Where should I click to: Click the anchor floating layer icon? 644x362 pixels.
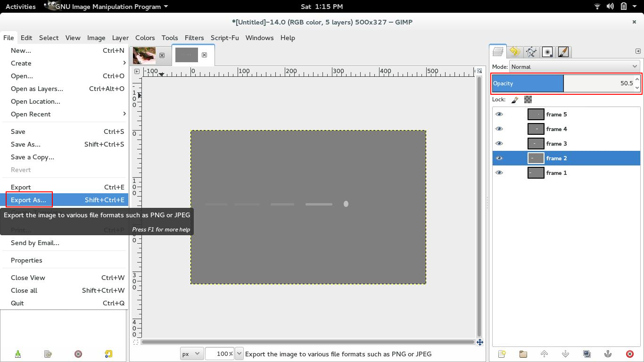[x=608, y=354]
